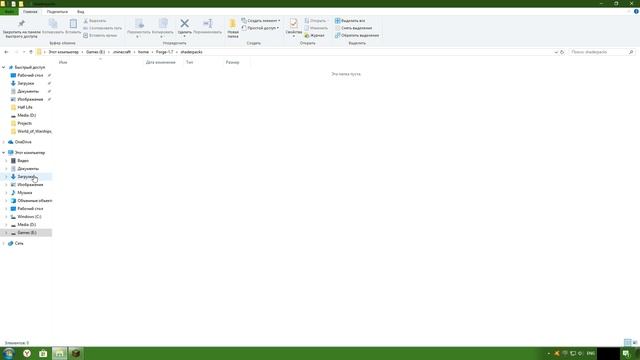Open the recent locations dropdown arrow
This screenshot has height=360, width=640.
[x=24, y=52]
